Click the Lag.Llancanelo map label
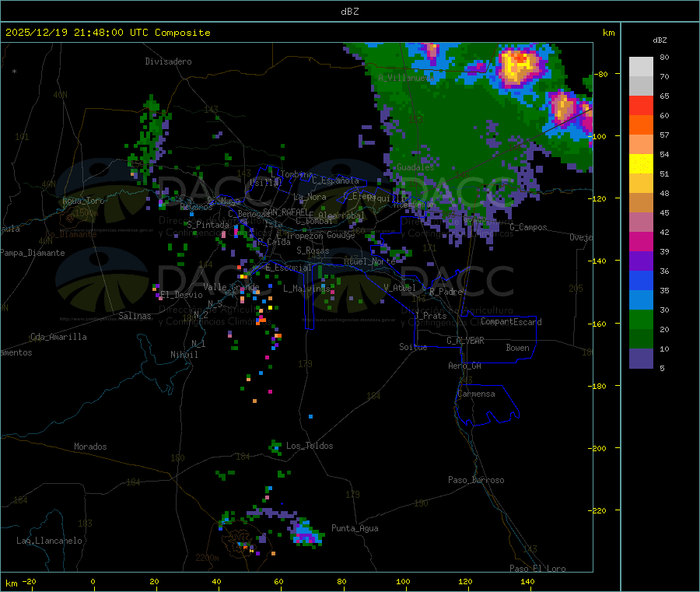Screen dimensions: 700x592 point(49,541)
